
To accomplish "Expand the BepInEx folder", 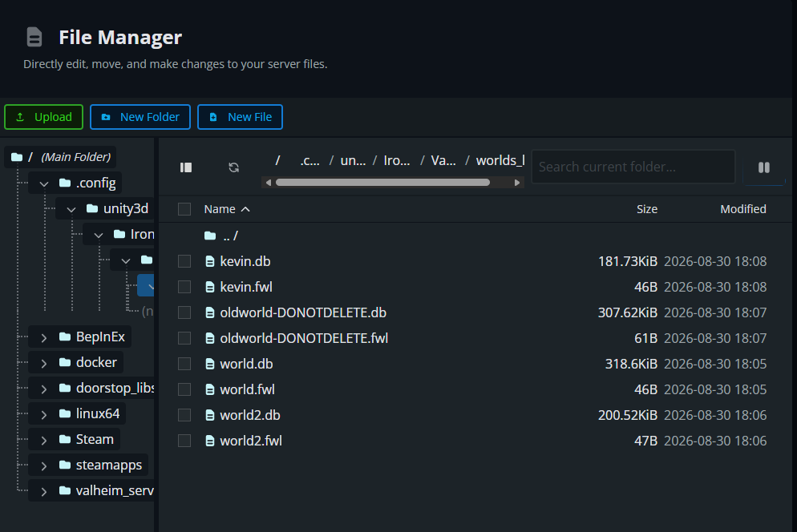I will click(44, 337).
